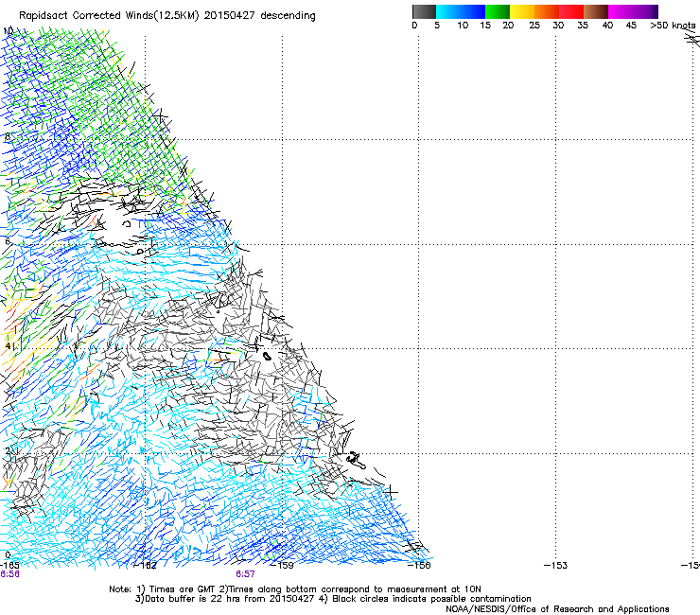The image size is (700, 615).
Task: Click the '15' color bar label
Action: point(485,26)
